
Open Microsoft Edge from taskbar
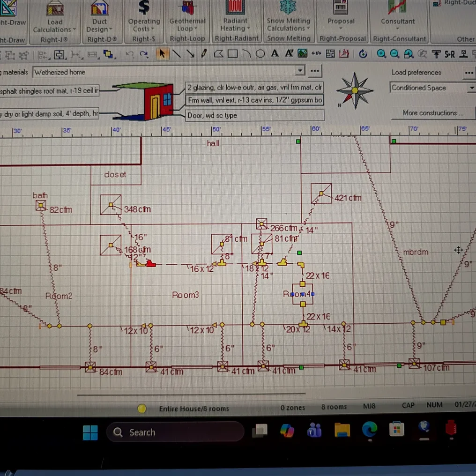370,430
